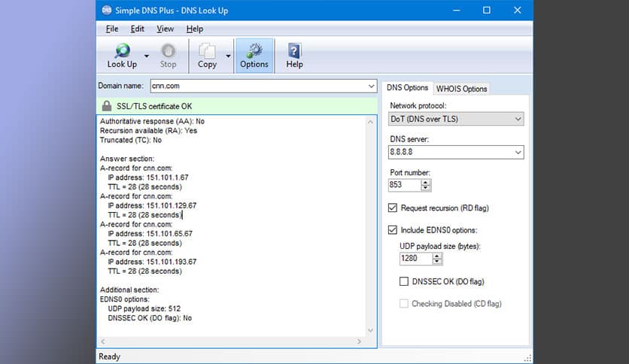Screen dimensions: 629x364
Task: Expand the Domain name history dropdown
Action: 371,86
